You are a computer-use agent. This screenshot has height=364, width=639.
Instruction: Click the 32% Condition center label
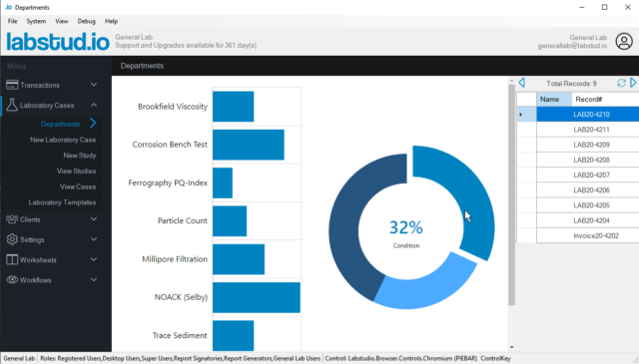coord(406,233)
